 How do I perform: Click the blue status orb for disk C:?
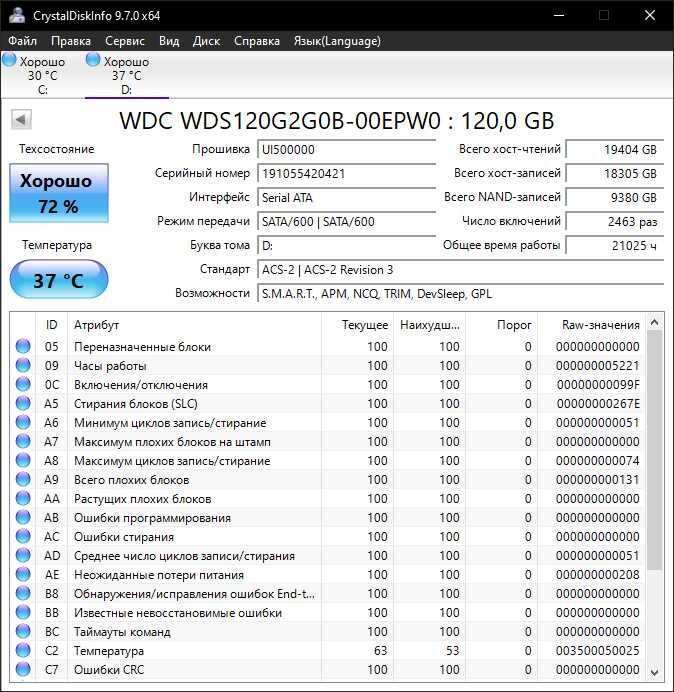[x=9, y=60]
